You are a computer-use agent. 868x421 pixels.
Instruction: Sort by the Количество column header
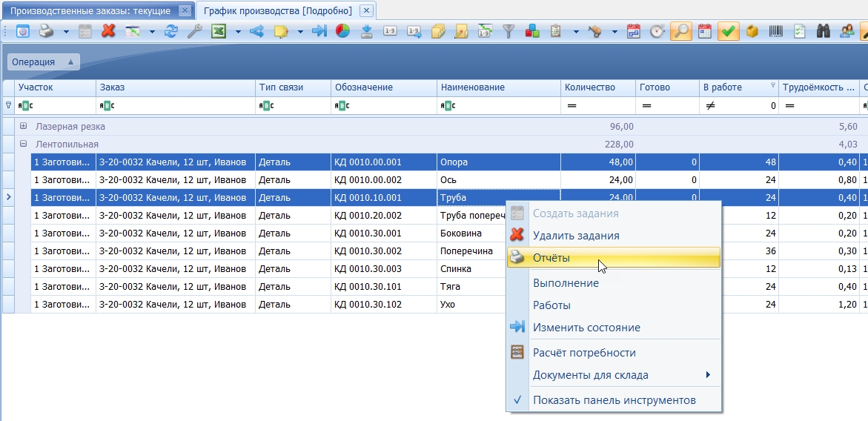coord(598,87)
